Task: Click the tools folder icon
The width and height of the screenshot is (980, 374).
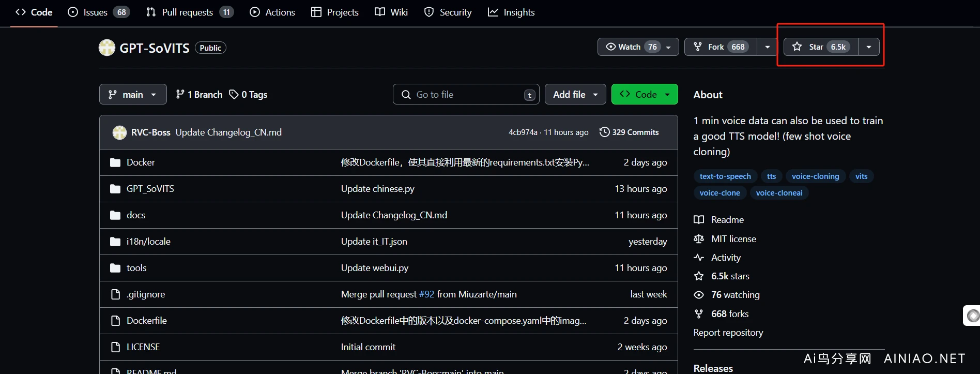Action: click(x=115, y=268)
